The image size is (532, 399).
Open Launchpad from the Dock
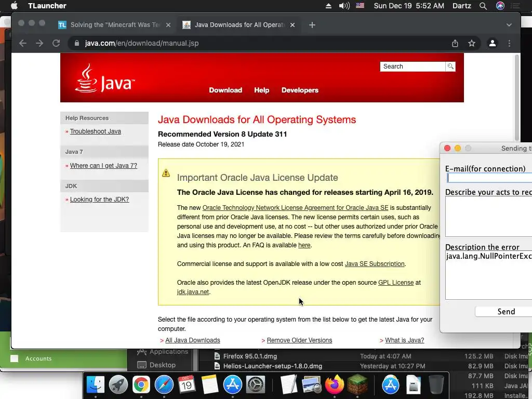pyautogui.click(x=118, y=384)
